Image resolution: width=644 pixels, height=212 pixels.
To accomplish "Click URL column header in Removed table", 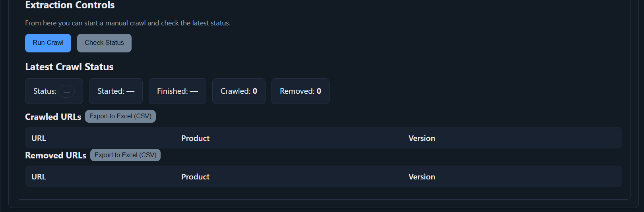I will coord(39,177).
